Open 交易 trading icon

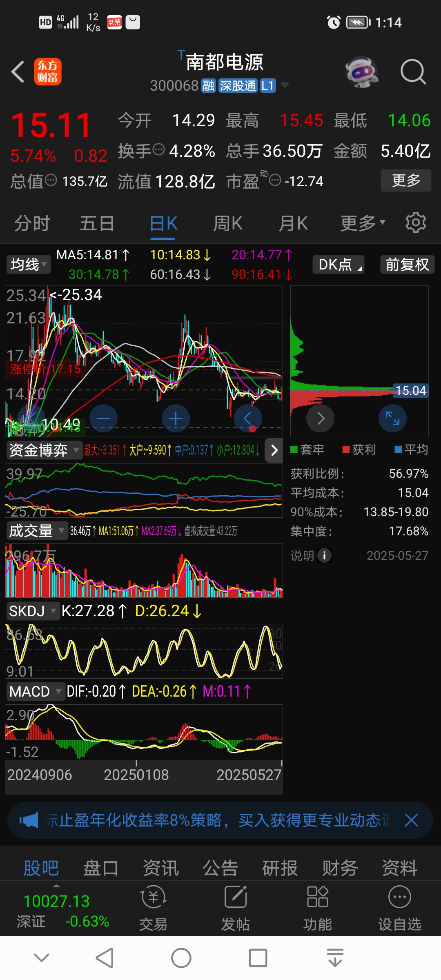pos(153,908)
